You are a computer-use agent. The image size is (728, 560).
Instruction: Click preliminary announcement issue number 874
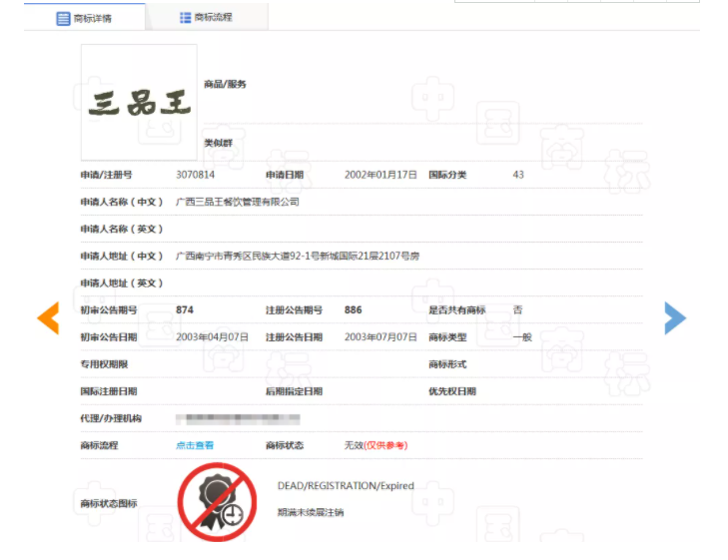click(x=185, y=310)
